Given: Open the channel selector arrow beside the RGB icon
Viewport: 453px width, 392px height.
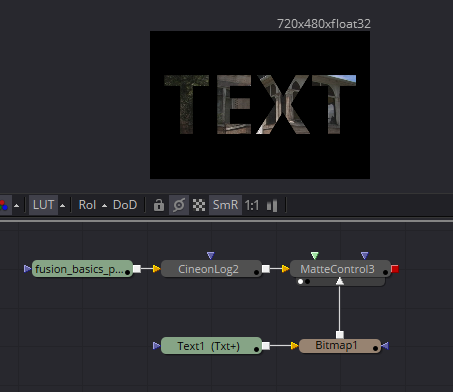Looking at the screenshot, I should click(16, 205).
